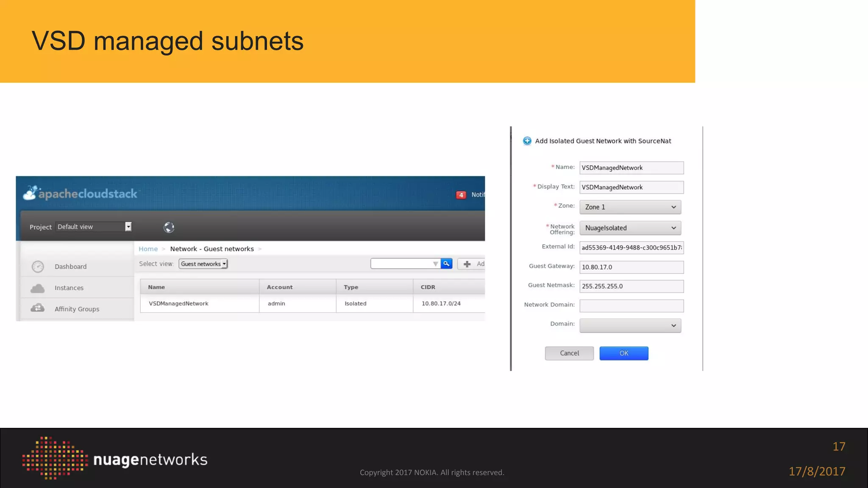Click the Guest Gateway input field

click(631, 267)
